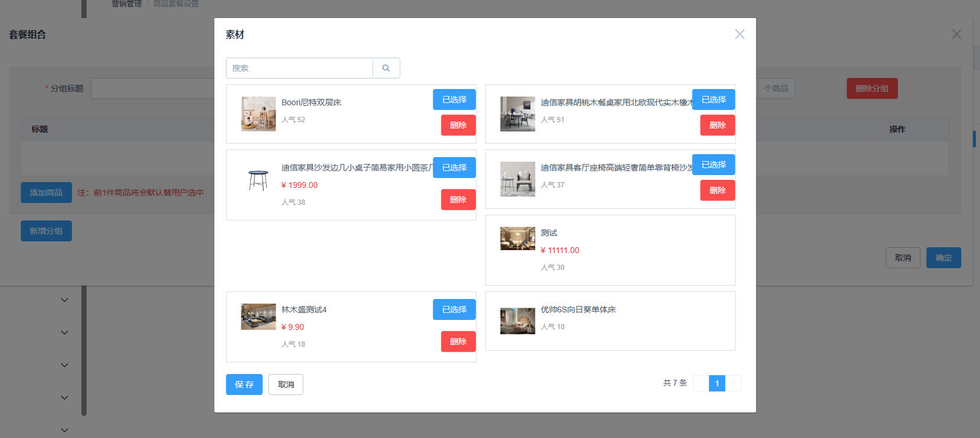The height and width of the screenshot is (438, 980).
Task: Click the Boori尼特双层床 title
Action: click(x=312, y=102)
